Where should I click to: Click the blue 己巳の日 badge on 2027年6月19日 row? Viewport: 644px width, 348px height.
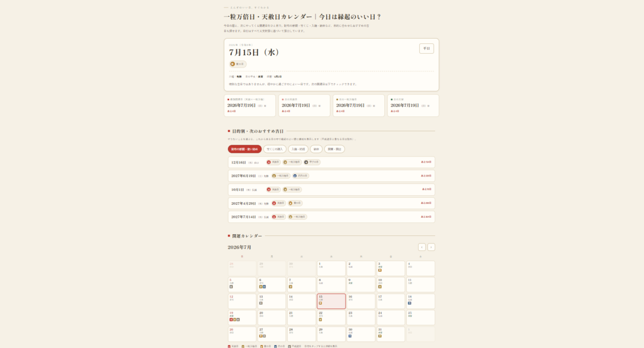click(301, 176)
